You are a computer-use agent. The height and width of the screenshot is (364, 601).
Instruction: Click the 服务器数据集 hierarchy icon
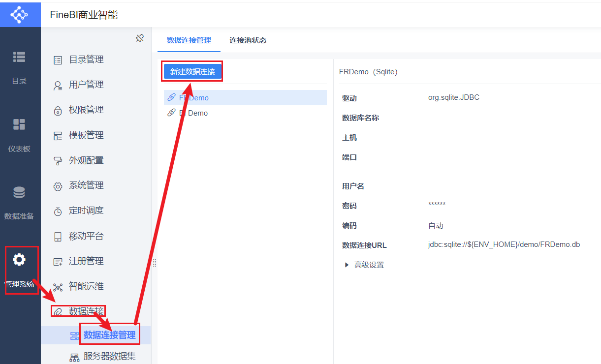click(x=74, y=357)
